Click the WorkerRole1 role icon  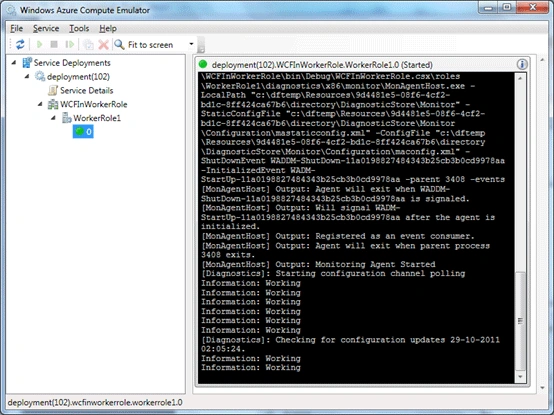pyautogui.click(x=66, y=118)
